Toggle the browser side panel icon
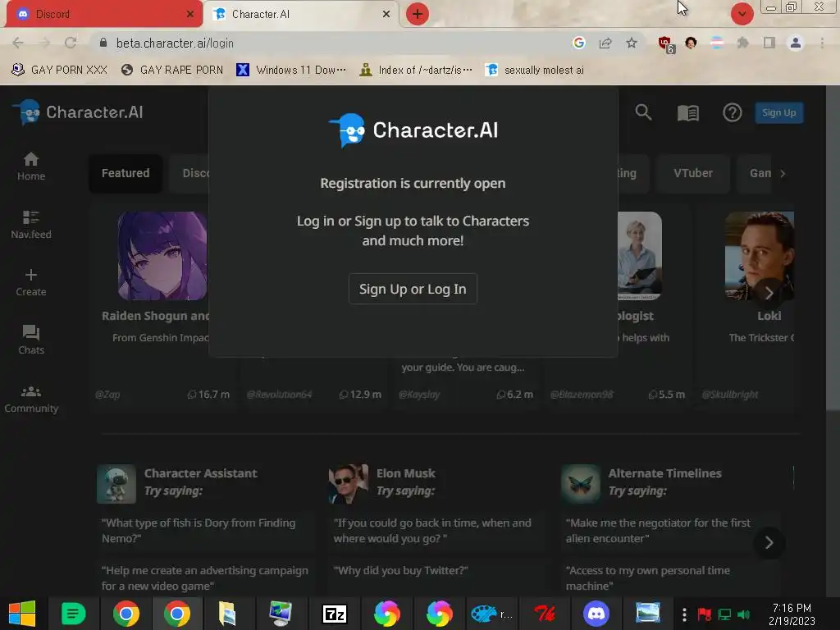This screenshot has height=630, width=840. (x=769, y=43)
